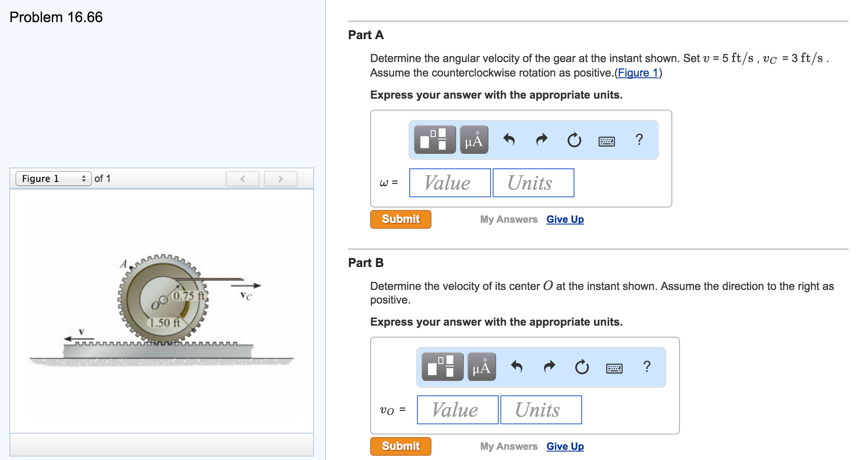Click the previous figure chevron arrow
Image resolution: width=868 pixels, height=460 pixels.
(x=242, y=178)
